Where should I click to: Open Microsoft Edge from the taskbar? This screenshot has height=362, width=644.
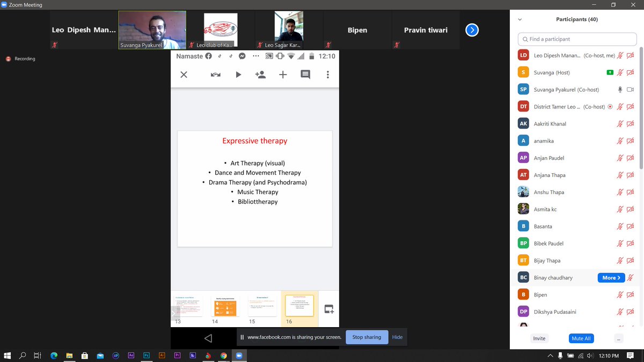[x=54, y=355]
